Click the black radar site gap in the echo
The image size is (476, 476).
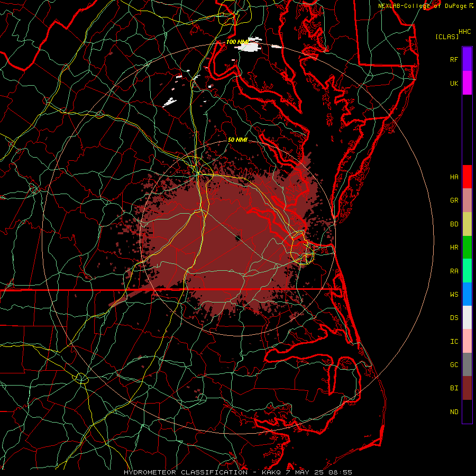point(239,237)
